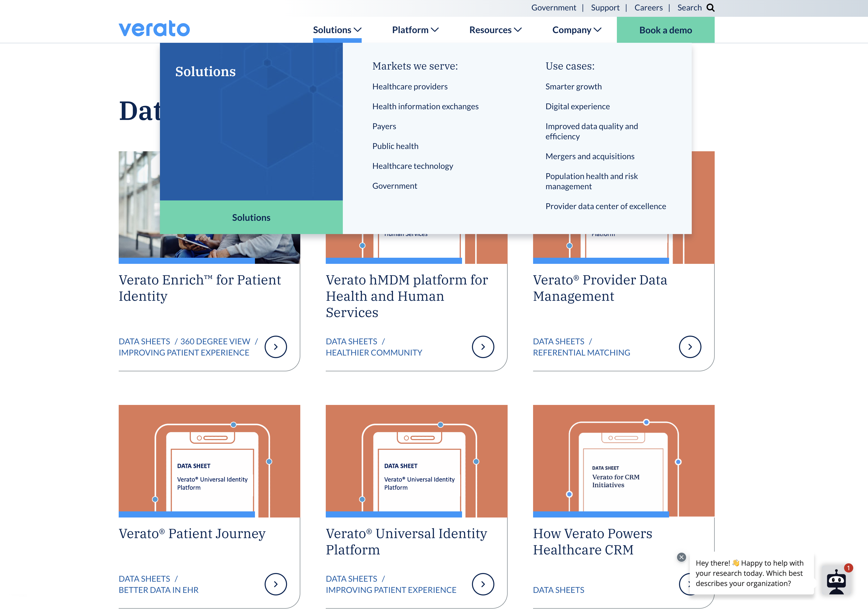This screenshot has height=613, width=868.
Task: Click the Book a demo button
Action: (665, 30)
